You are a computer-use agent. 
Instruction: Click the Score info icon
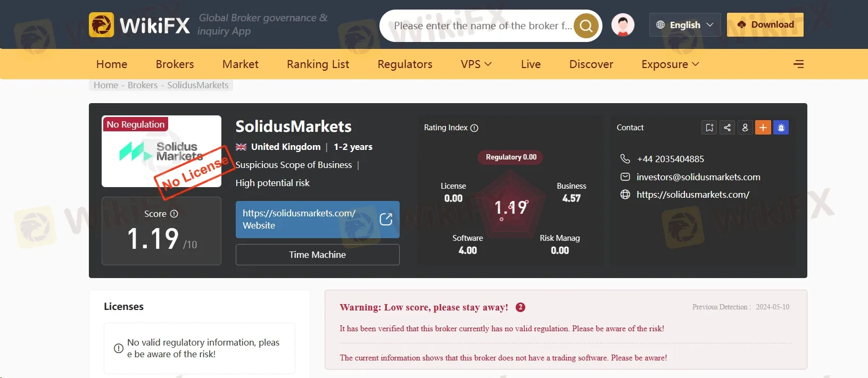click(x=174, y=214)
